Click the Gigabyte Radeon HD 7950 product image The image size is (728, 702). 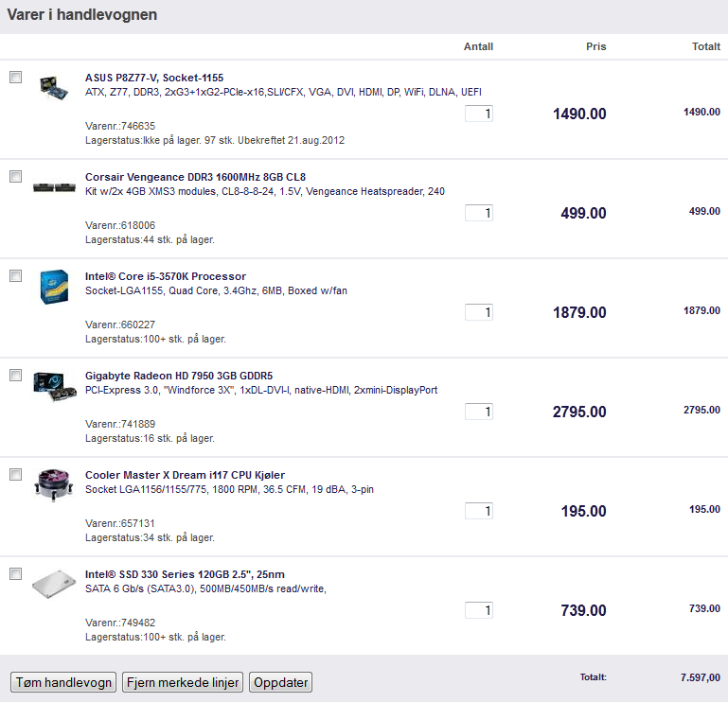(55, 387)
